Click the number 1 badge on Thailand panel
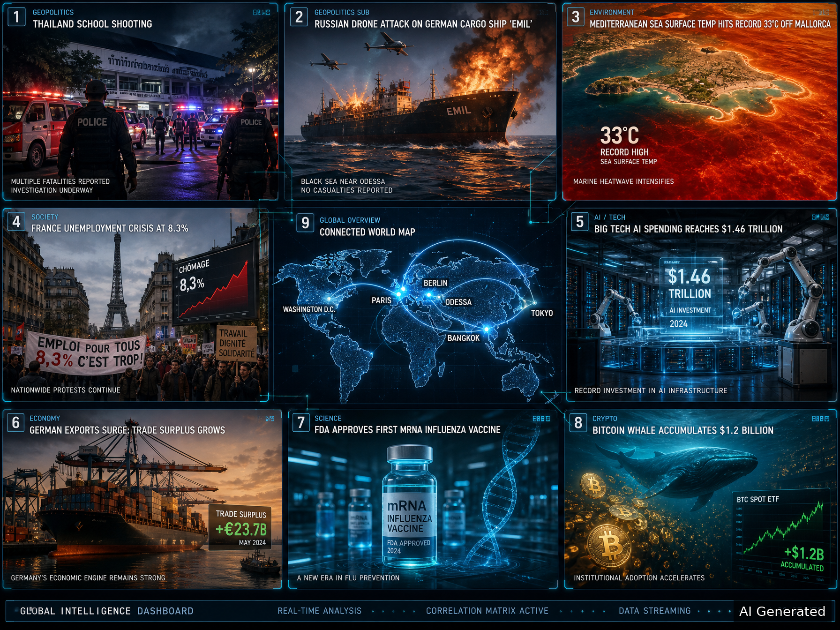Screen dimensions: 840x630 [x=16, y=17]
